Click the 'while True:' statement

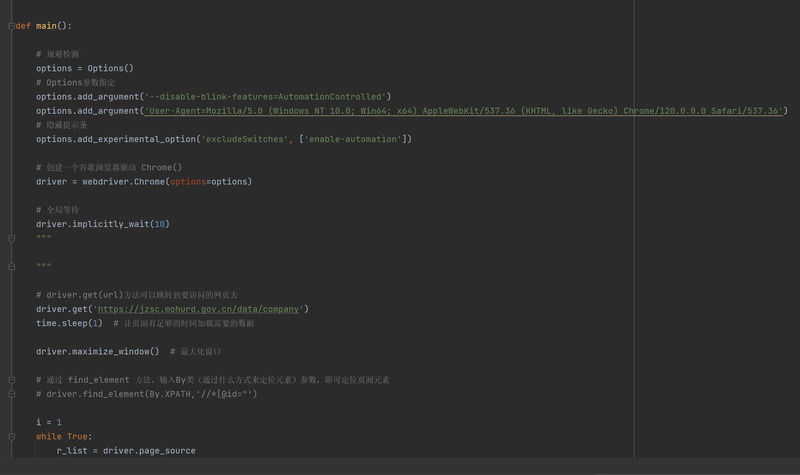coord(64,437)
